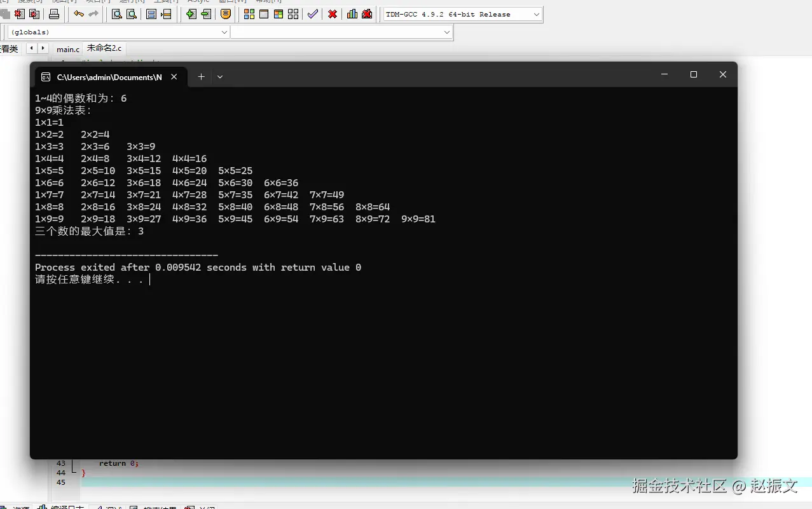Image resolution: width=812 pixels, height=509 pixels.
Task: Select the C:\Users\admin\Documents console tab
Action: pos(109,77)
